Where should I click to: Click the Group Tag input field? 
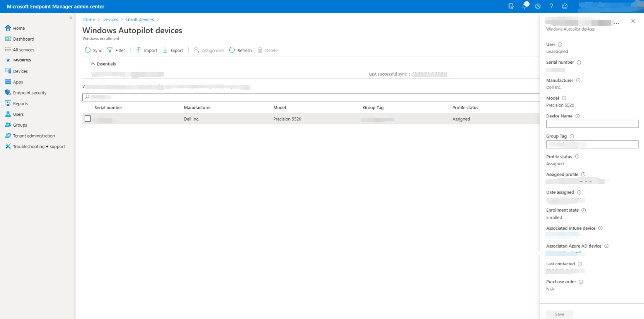592,144
